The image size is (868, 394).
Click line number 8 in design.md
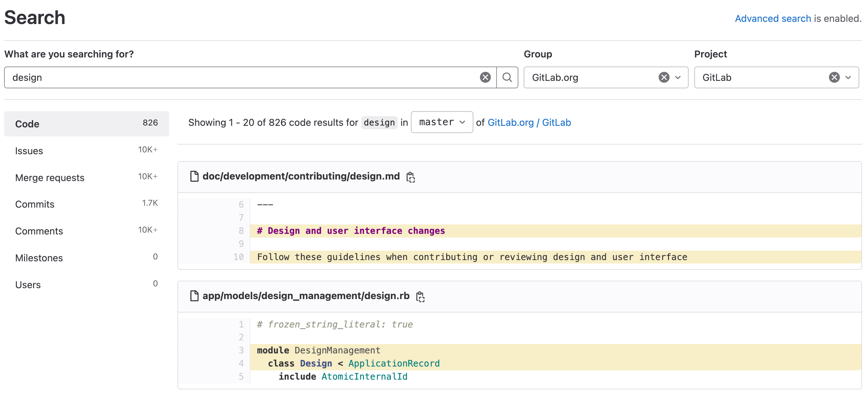click(241, 231)
